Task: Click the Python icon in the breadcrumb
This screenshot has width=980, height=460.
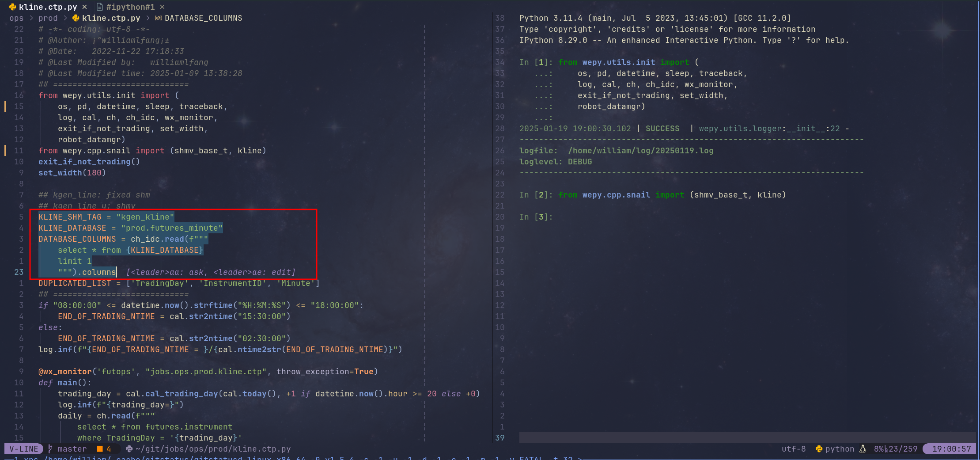Action: click(x=76, y=18)
